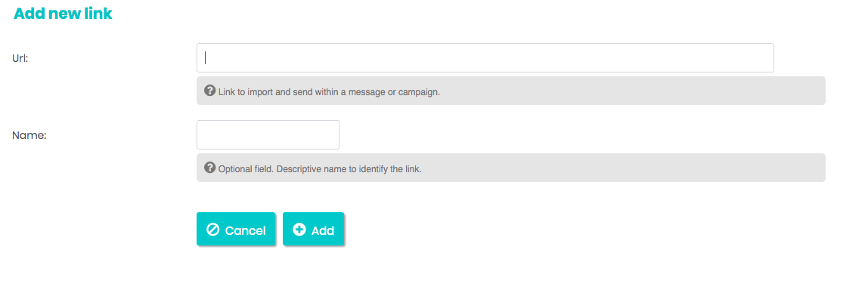Click the question-mark help icon under Url field
This screenshot has height=293, width=868.
[209, 91]
